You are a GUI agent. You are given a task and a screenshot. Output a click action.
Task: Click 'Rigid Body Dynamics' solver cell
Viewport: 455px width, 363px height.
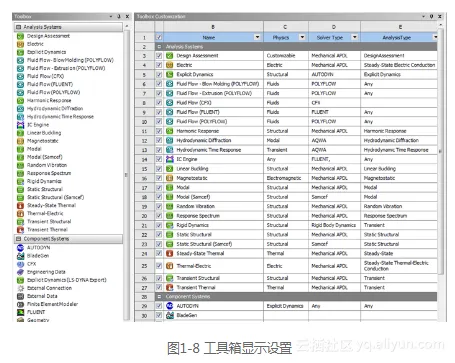coord(334,225)
